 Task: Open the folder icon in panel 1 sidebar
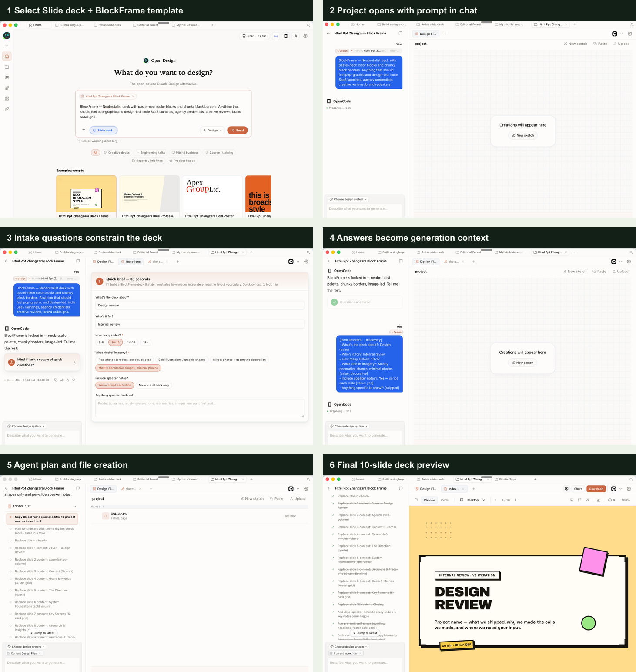click(7, 67)
